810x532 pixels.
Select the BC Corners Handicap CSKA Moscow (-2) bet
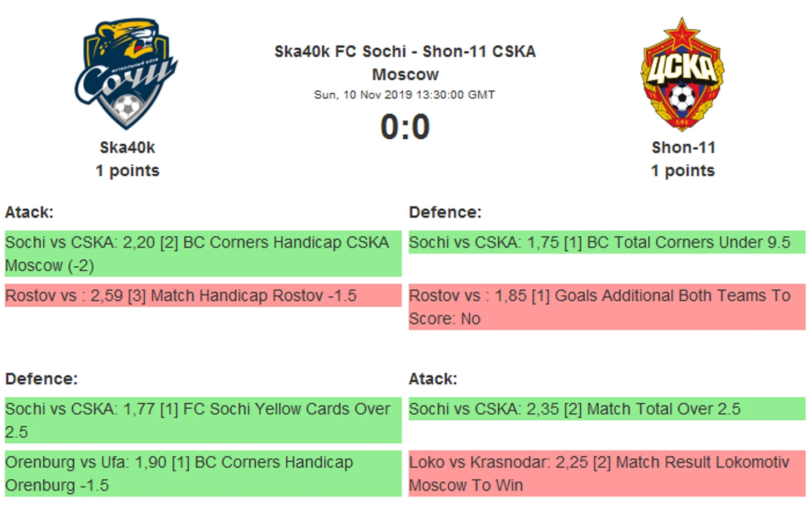tap(203, 254)
